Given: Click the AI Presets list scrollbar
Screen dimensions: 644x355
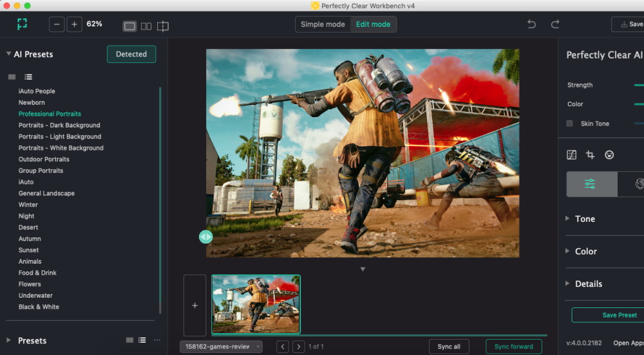Looking at the screenshot, I should pyautogui.click(x=160, y=201).
